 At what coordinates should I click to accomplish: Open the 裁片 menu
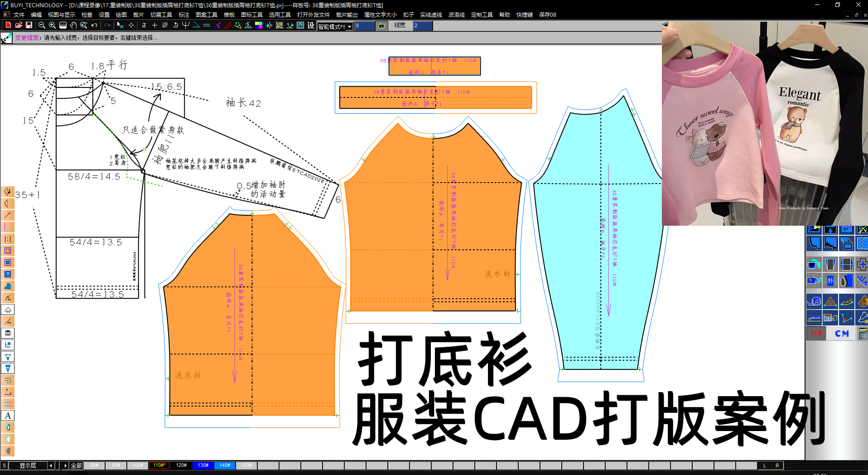click(x=138, y=15)
